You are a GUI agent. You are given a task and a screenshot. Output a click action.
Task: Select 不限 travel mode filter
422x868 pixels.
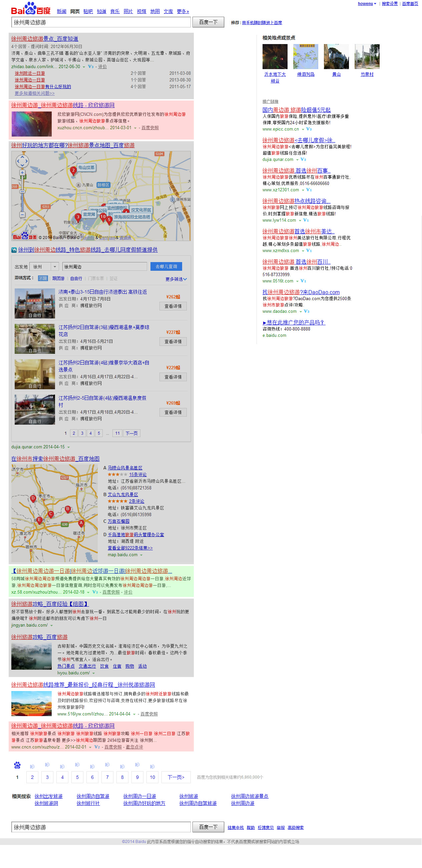(43, 279)
